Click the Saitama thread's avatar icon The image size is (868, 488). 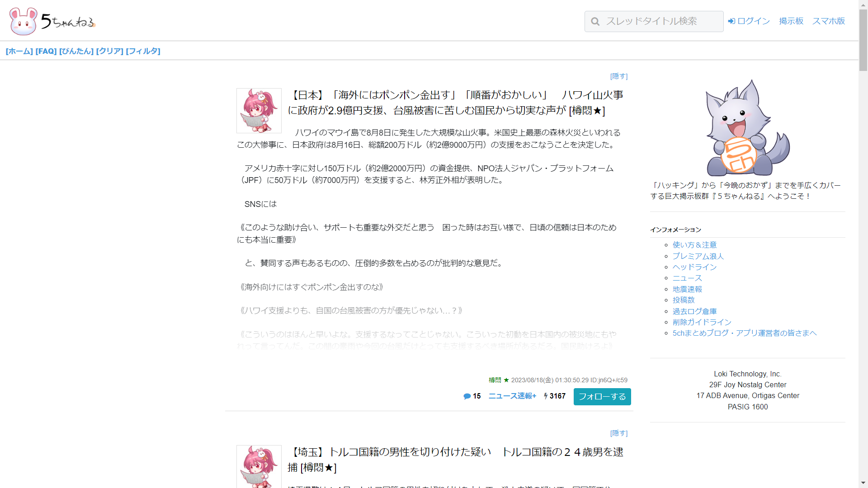(259, 467)
